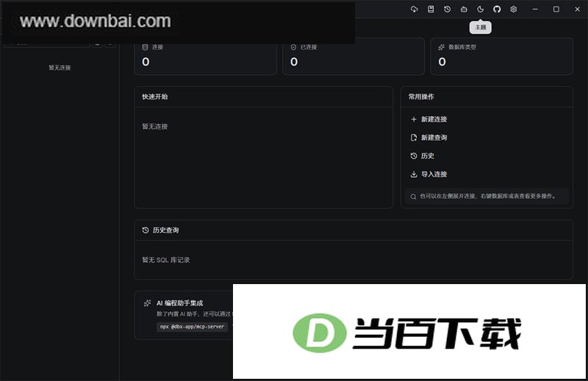Click the 快速开始 heading
Screen dimensions: 588x381
tap(155, 97)
